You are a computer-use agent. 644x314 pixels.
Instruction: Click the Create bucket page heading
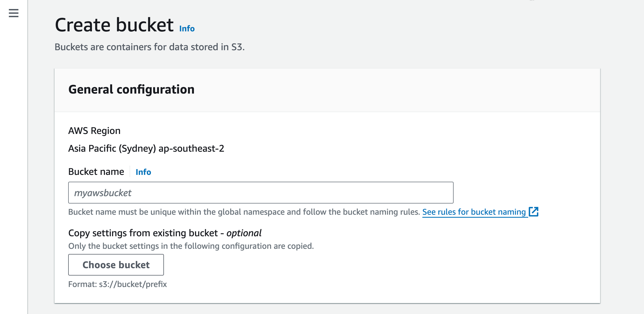tap(114, 25)
